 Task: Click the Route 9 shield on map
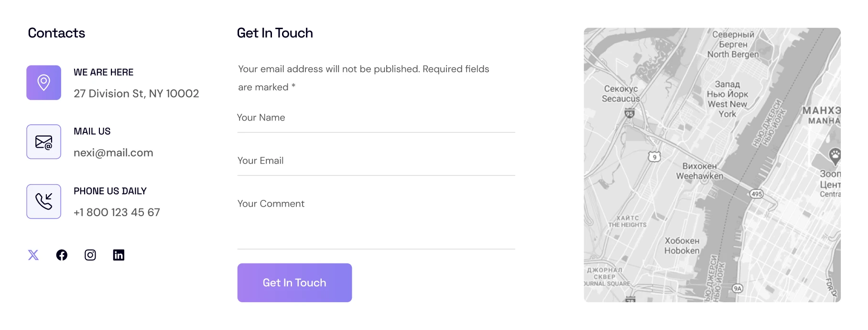click(654, 156)
